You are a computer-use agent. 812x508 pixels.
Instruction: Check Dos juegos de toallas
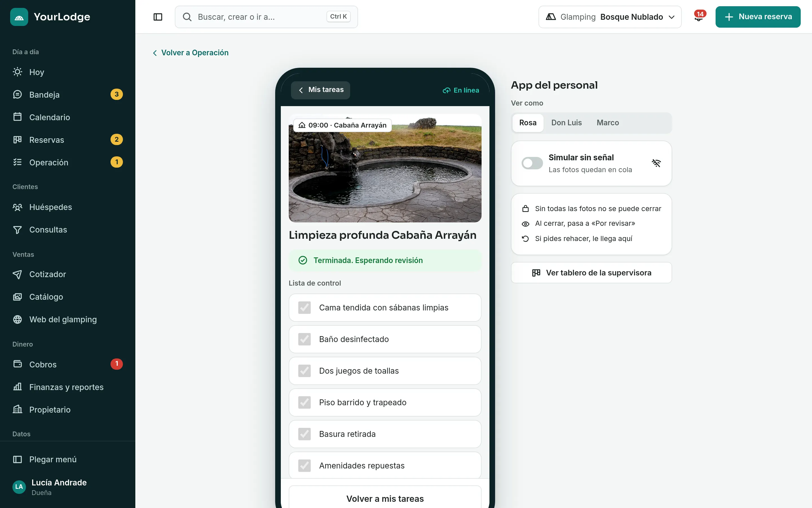tap(304, 371)
